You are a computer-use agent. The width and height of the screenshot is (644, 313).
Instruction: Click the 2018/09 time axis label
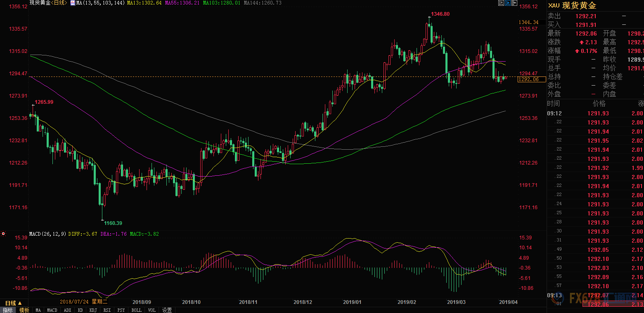(142, 302)
